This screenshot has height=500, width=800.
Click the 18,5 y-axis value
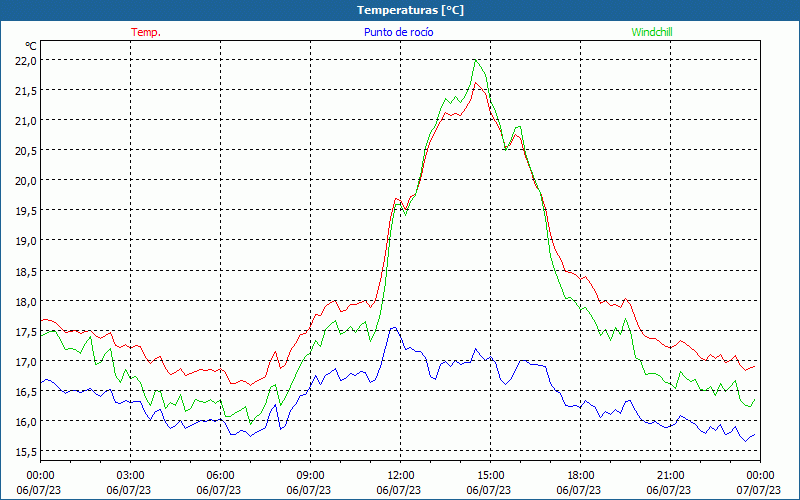26,271
